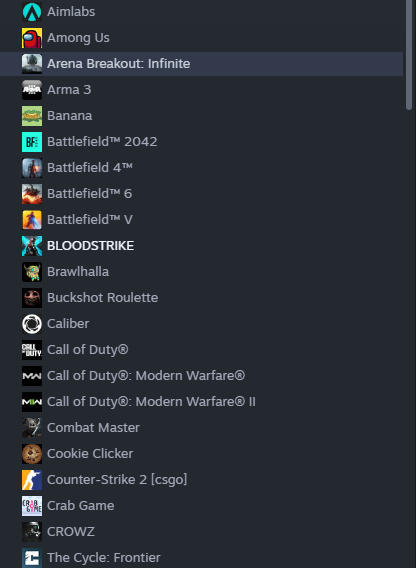This screenshot has width=416, height=568.
Task: Click the Brawlhalla character icon
Action: (32, 272)
